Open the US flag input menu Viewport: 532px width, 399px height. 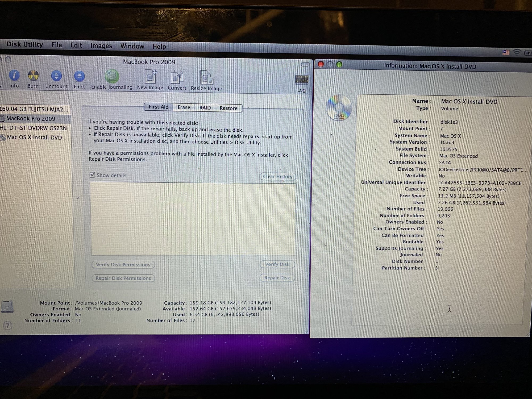click(506, 52)
